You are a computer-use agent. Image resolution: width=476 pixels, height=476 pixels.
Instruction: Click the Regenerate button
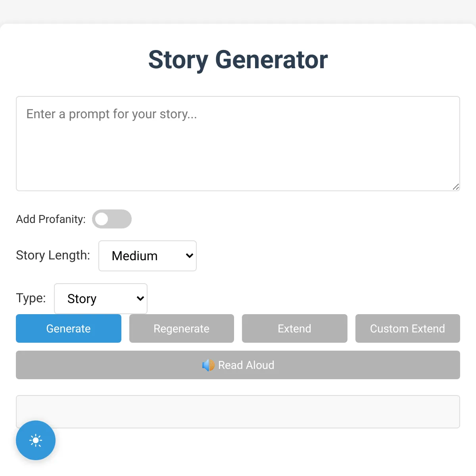tap(182, 328)
